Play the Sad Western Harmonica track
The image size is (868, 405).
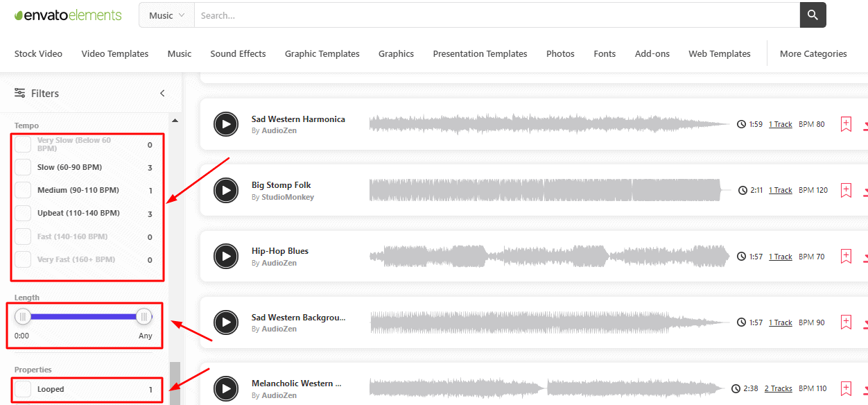(226, 124)
